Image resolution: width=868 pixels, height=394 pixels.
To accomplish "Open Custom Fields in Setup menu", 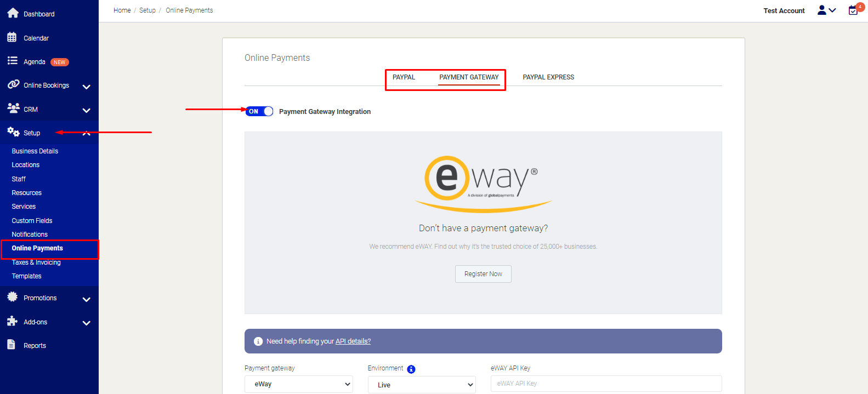I will coord(32,221).
